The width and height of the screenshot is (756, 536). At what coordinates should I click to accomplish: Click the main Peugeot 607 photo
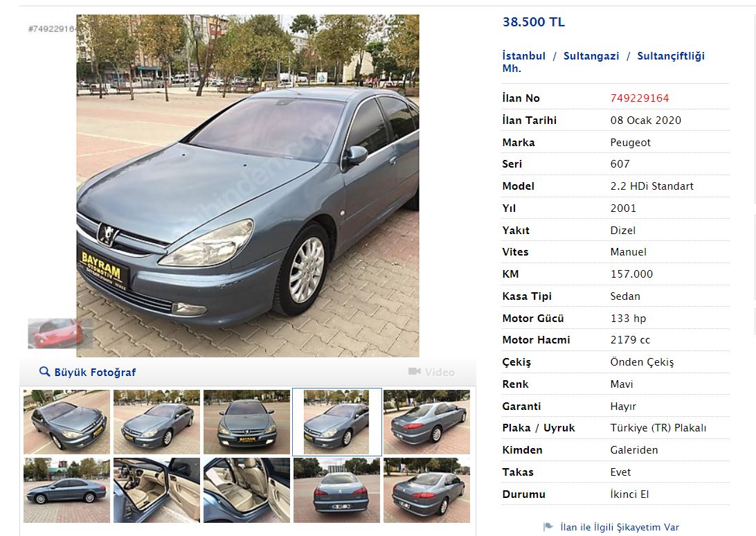coord(248,186)
